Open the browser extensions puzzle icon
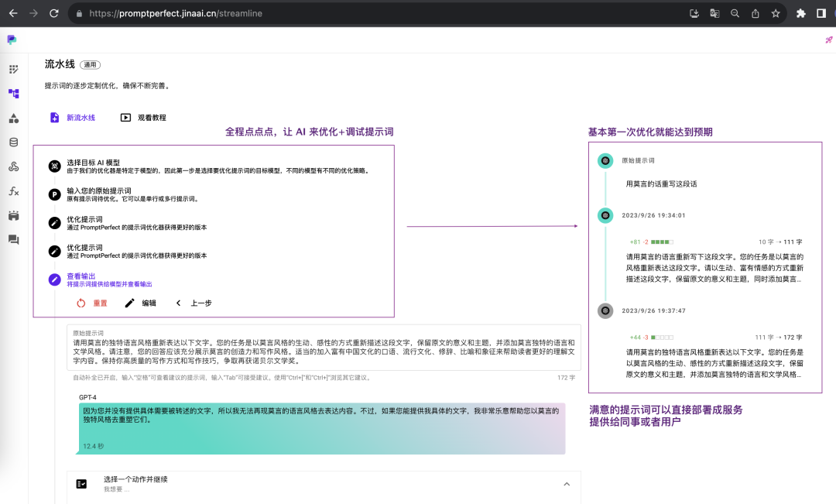The width and height of the screenshot is (836, 504). (x=801, y=13)
